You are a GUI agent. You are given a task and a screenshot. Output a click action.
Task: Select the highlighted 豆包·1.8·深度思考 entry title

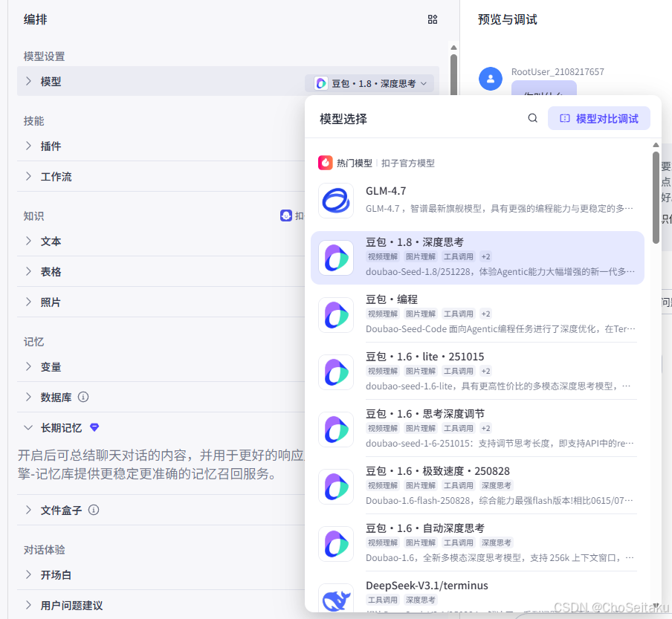coord(415,242)
